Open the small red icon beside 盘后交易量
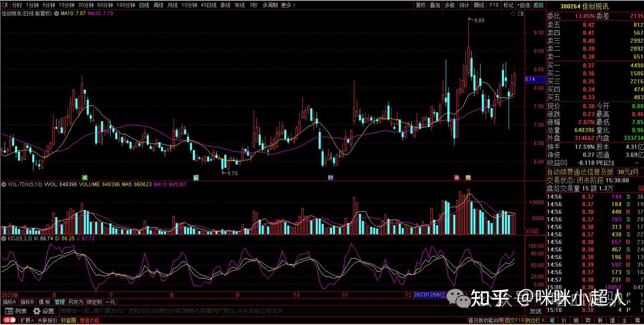The image size is (644, 325). [x=641, y=188]
